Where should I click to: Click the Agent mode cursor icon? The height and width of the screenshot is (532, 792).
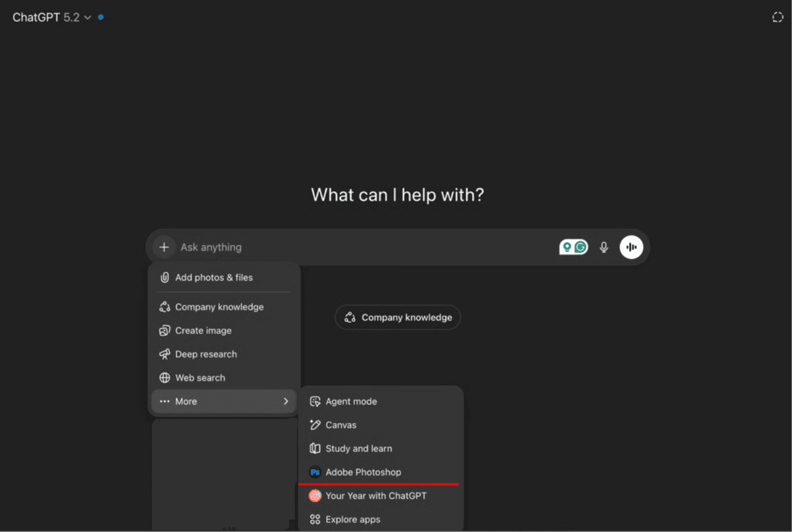click(315, 401)
